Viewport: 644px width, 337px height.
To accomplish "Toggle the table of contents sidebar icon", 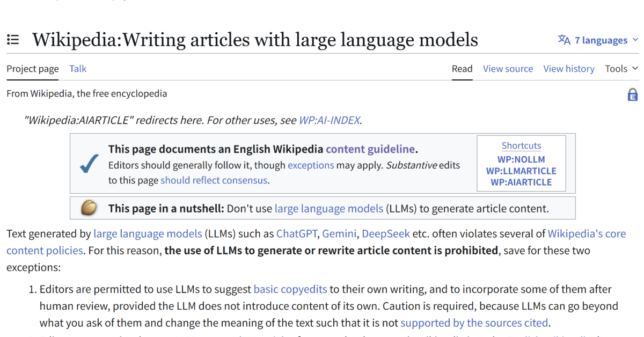I will 13,40.
